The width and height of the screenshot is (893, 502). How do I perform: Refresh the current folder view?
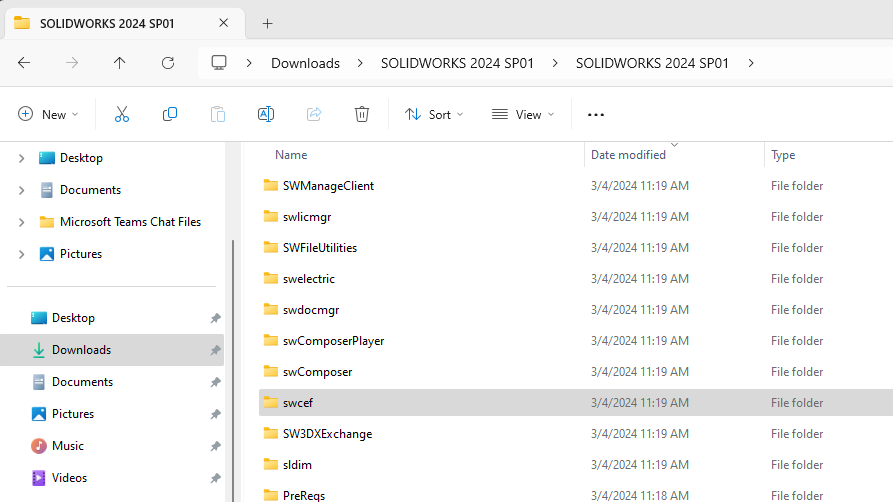pyautogui.click(x=167, y=63)
